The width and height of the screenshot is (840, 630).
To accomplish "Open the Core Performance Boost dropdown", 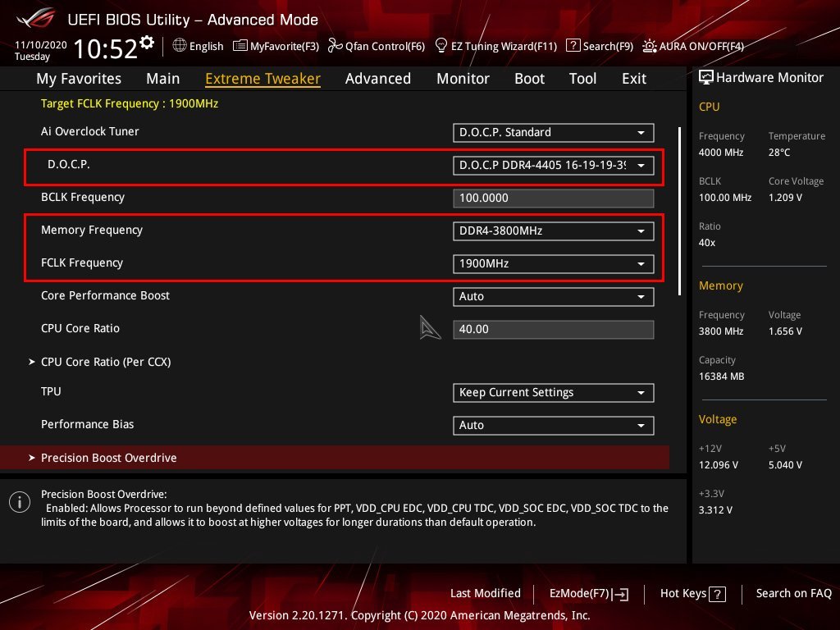I will pyautogui.click(x=554, y=296).
